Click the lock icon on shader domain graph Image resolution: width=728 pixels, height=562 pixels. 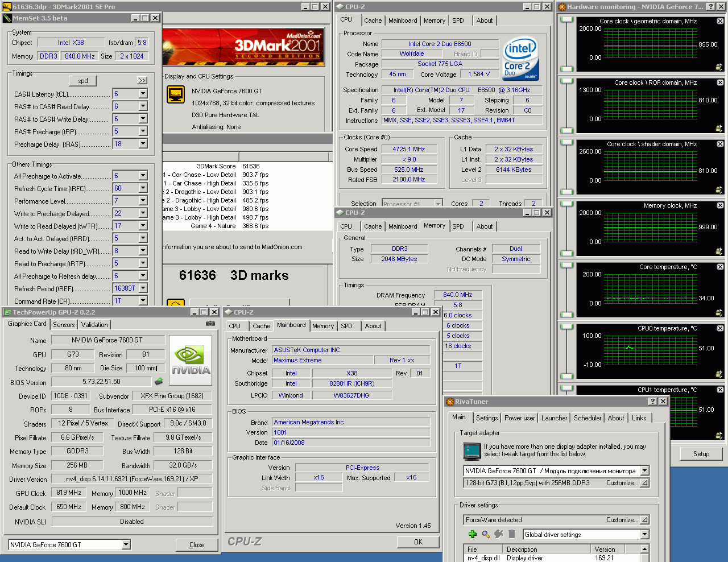(x=719, y=190)
